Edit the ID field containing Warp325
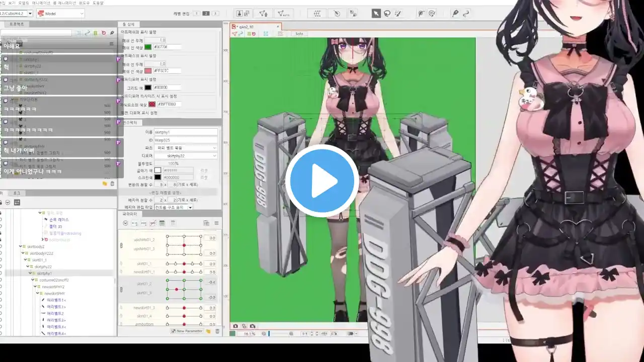The width and height of the screenshot is (644, 362). (186, 140)
